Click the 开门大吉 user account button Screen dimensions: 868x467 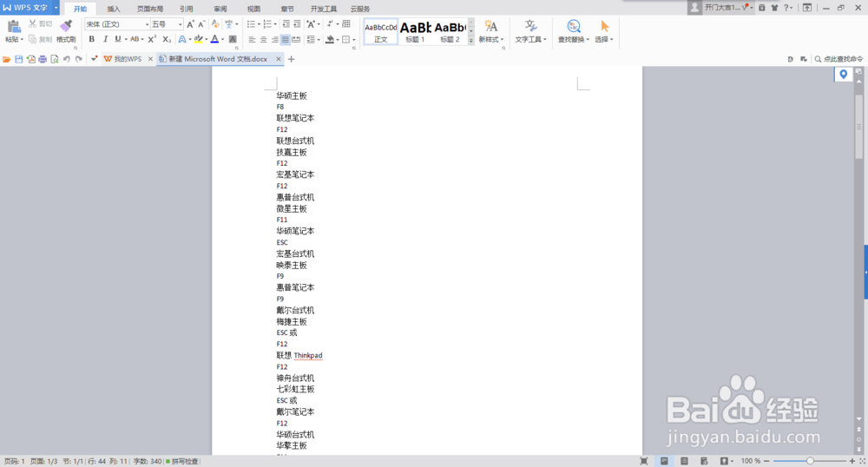720,8
